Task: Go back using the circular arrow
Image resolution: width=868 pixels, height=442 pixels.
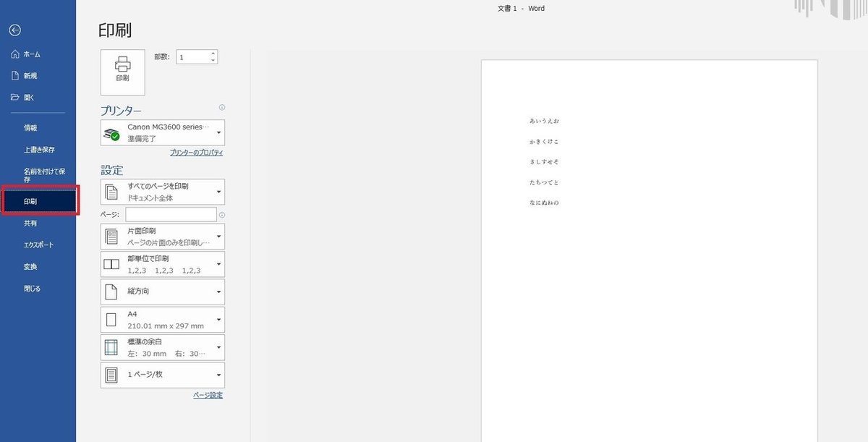Action: pos(14,30)
